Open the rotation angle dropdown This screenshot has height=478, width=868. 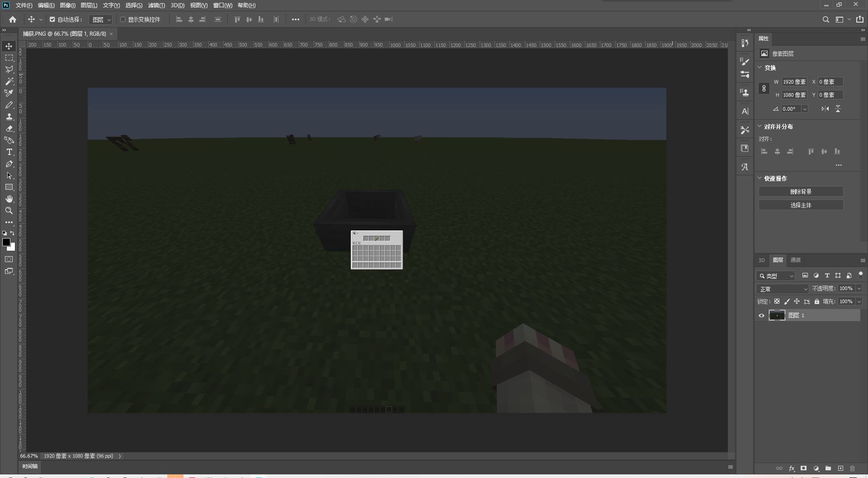[x=805, y=109]
